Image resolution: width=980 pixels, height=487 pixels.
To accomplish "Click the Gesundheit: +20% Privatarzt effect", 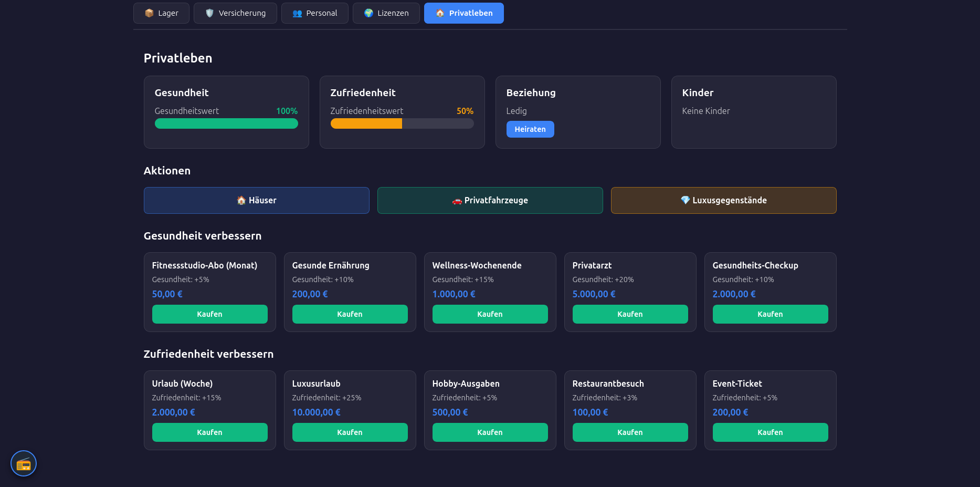I will coord(603,279).
